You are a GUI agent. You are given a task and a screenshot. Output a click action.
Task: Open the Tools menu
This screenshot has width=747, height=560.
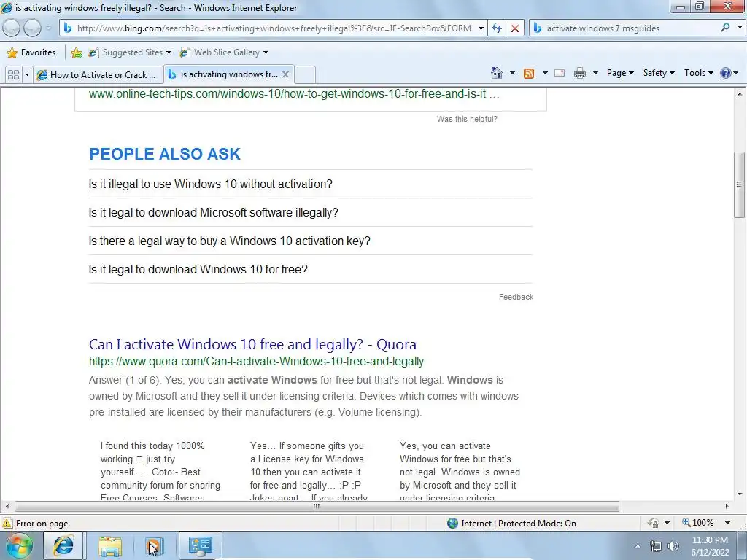(698, 73)
